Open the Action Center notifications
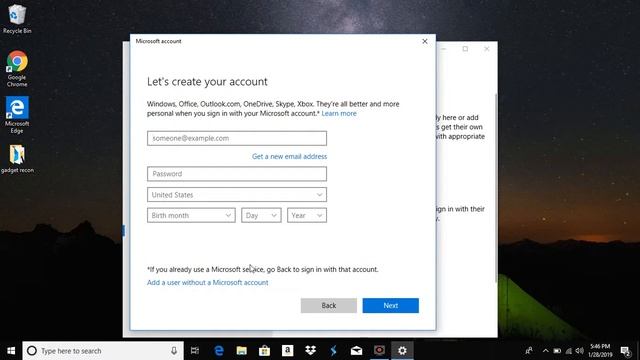Viewport: 640px width, 360px height. pos(625,351)
